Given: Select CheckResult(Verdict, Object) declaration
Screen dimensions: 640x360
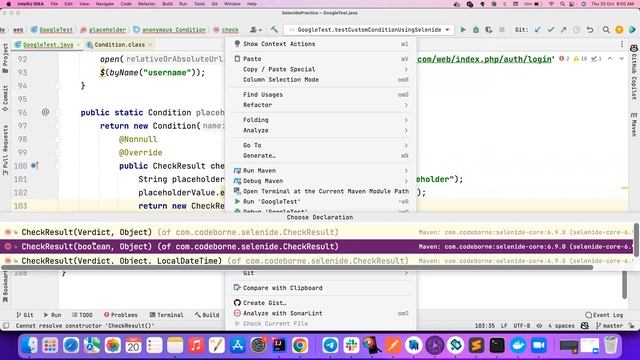Looking at the screenshot, I should point(317,232).
